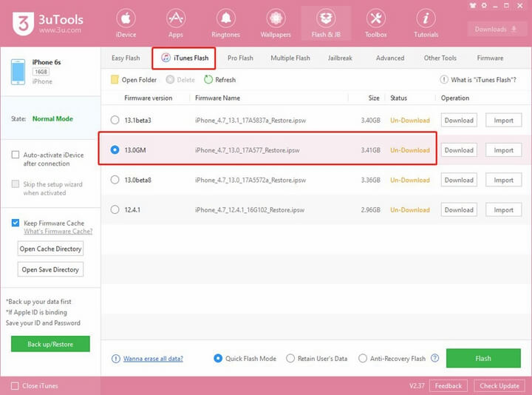The image size is (532, 395).
Task: Switch to iTunes Flash tab
Action: [184, 58]
